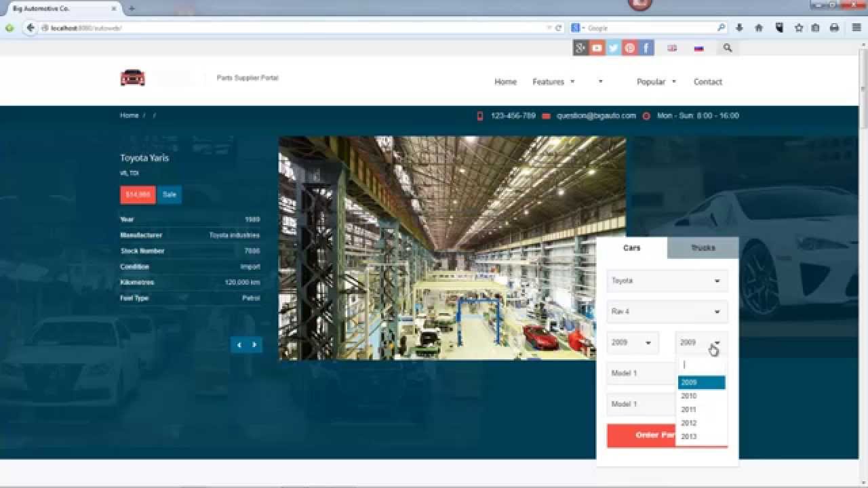This screenshot has width=868, height=488.
Task: Click the email envelope icon
Action: coord(546,116)
